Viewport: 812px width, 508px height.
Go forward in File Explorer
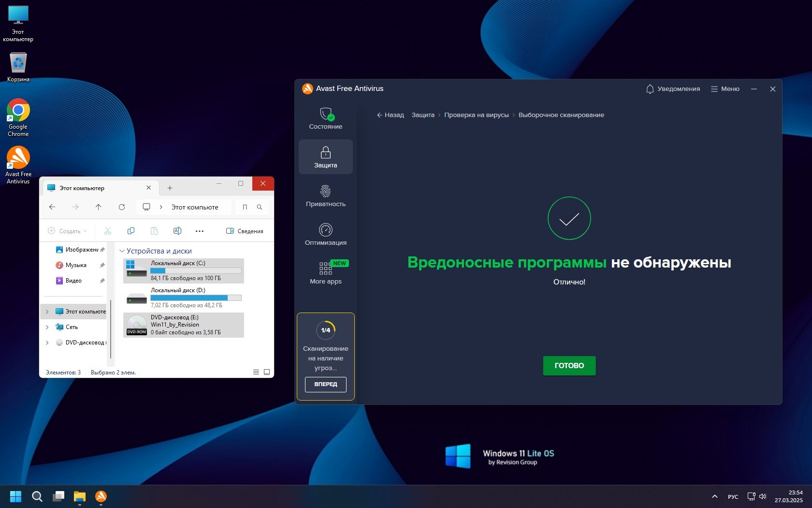(x=75, y=207)
